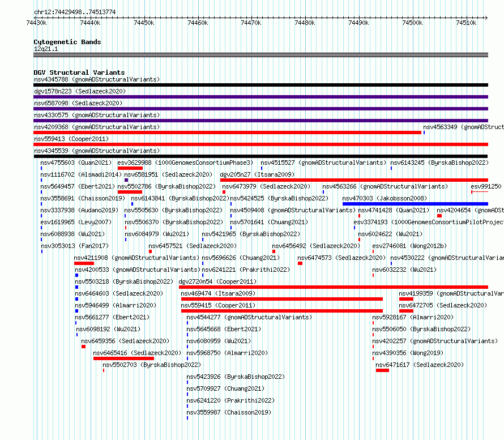The height and width of the screenshot is (440, 504).
Task: Click the red bar under nsv4211908
Action: (84, 263)
